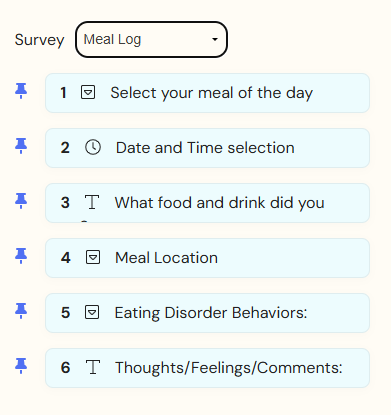The image size is (391, 415).
Task: Toggle pin beside Date and Time selection
Action: tap(21, 146)
